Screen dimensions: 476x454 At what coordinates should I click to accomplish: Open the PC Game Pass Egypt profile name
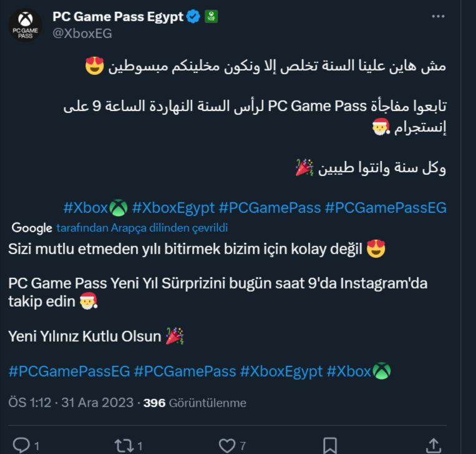pos(118,17)
